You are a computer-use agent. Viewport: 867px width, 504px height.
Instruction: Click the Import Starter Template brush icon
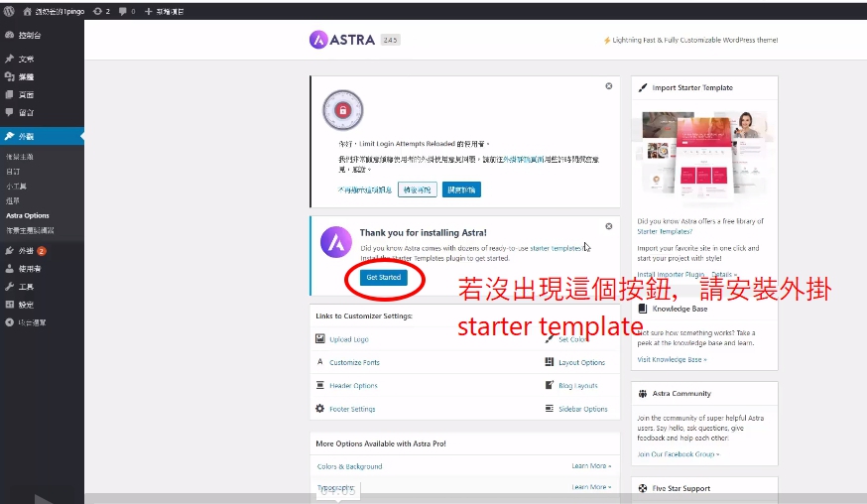tap(643, 88)
